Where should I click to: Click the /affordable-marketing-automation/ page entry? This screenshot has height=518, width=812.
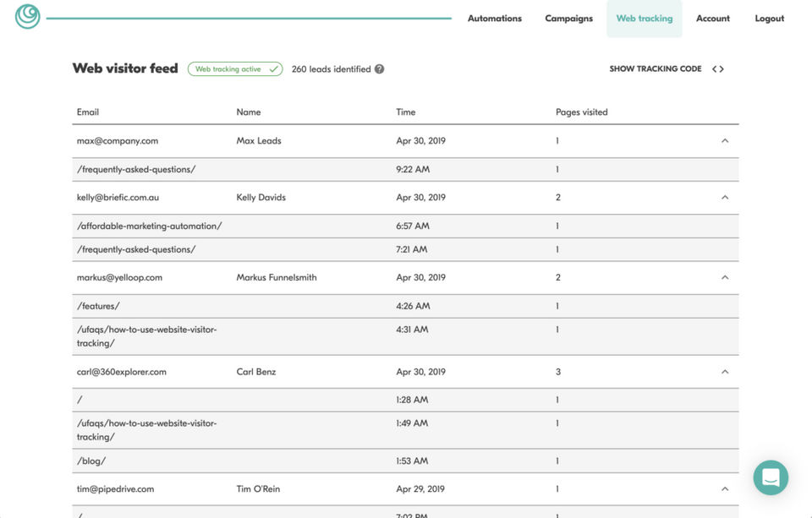pyautogui.click(x=150, y=226)
